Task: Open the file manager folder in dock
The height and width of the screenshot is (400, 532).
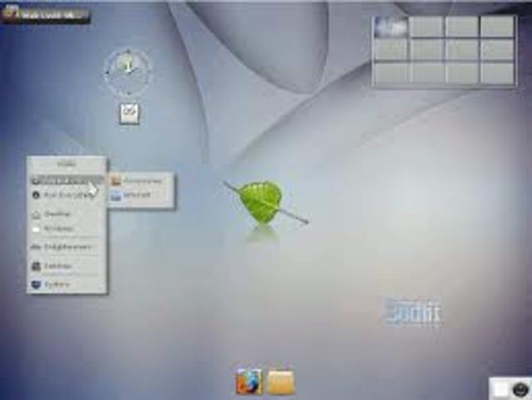Action: (280, 382)
